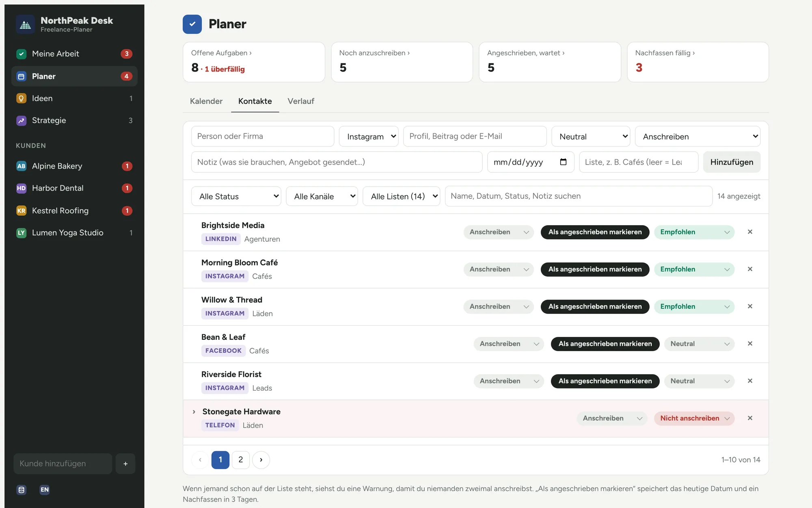
Task: Open the Neutral rating dropdown in form
Action: tap(591, 137)
